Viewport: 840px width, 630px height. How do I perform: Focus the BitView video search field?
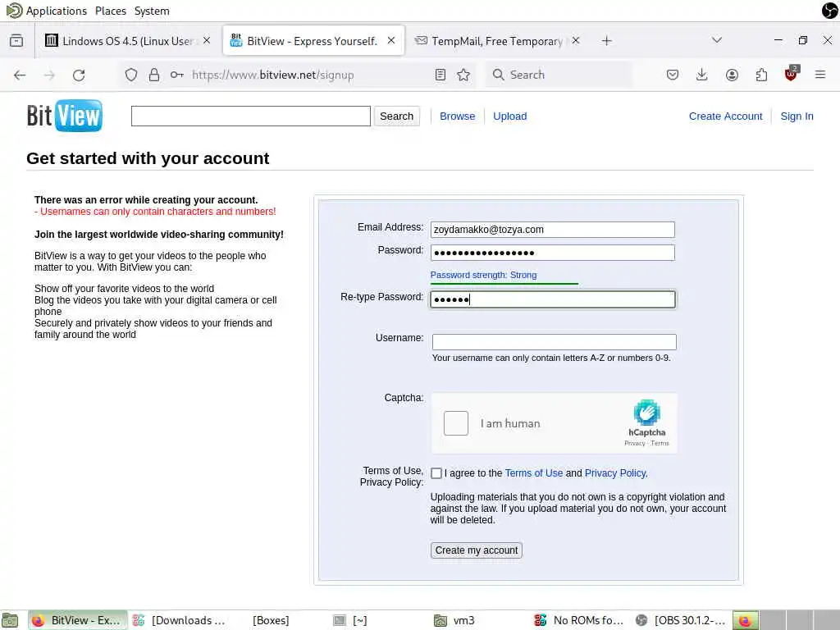coord(251,116)
